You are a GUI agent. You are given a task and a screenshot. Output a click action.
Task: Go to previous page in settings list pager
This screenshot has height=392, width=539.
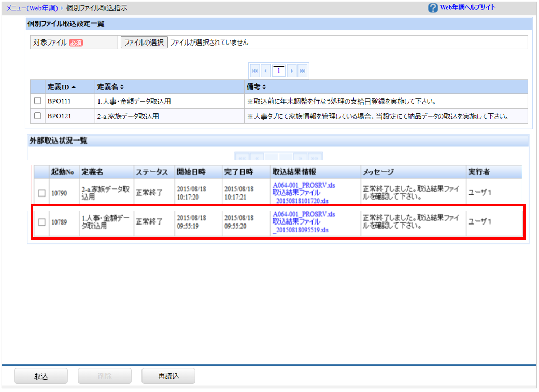pyautogui.click(x=265, y=71)
